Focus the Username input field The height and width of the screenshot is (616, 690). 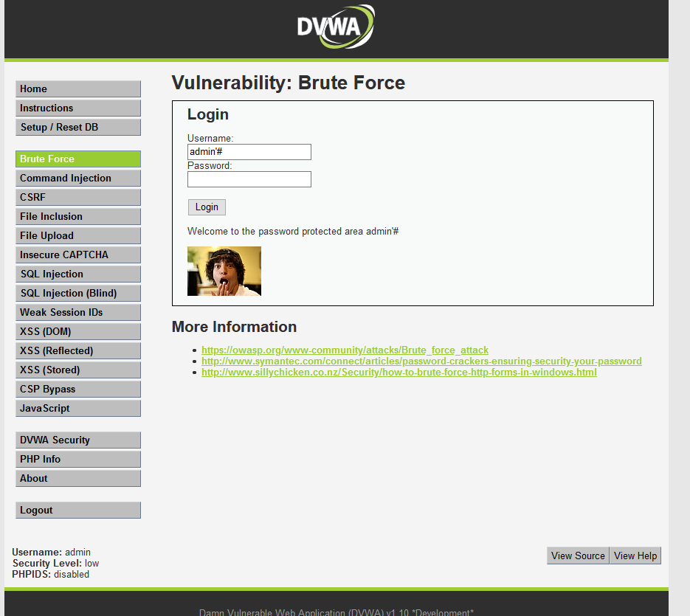click(249, 152)
